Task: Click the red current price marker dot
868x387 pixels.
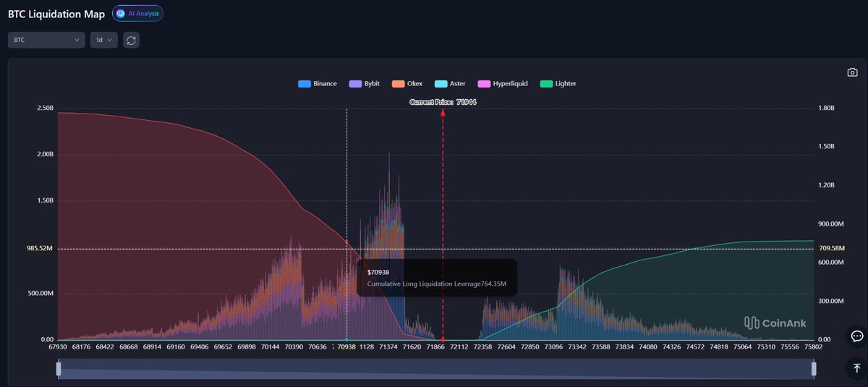Action: coord(443,340)
